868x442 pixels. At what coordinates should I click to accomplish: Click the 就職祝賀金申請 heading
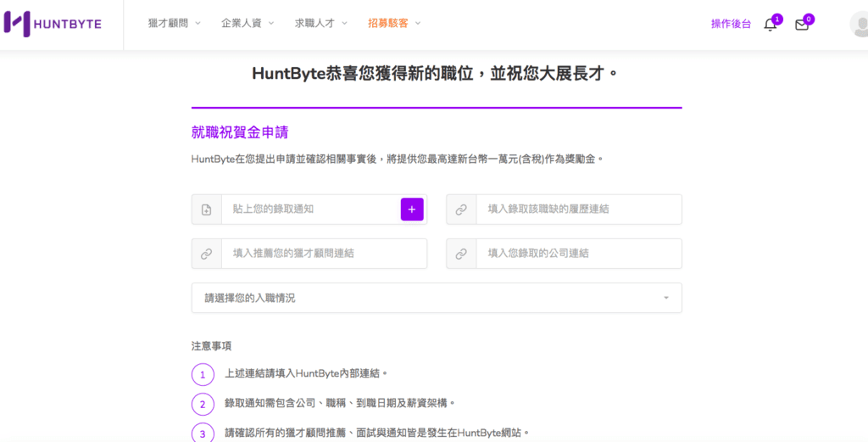tap(240, 132)
